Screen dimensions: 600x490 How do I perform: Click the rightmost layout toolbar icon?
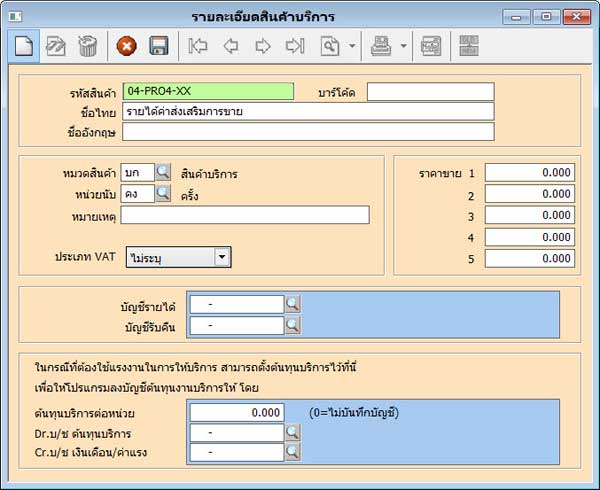(x=469, y=46)
